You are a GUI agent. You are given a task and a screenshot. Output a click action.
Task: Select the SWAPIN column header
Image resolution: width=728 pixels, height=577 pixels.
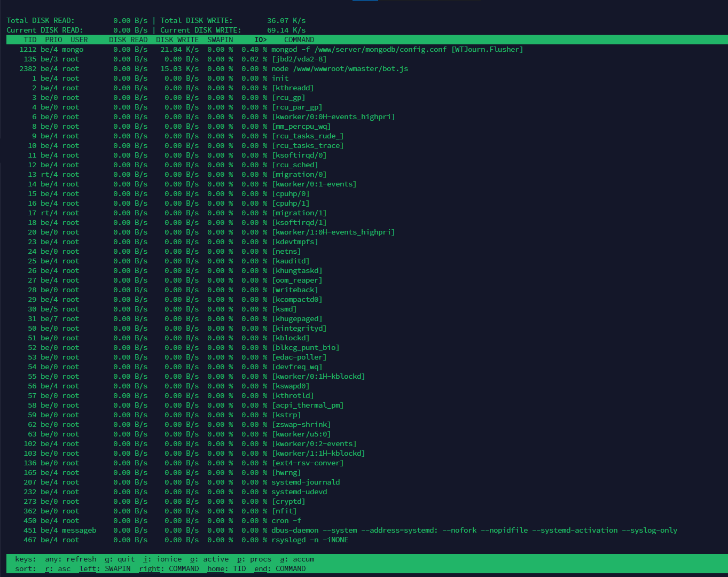[220, 40]
